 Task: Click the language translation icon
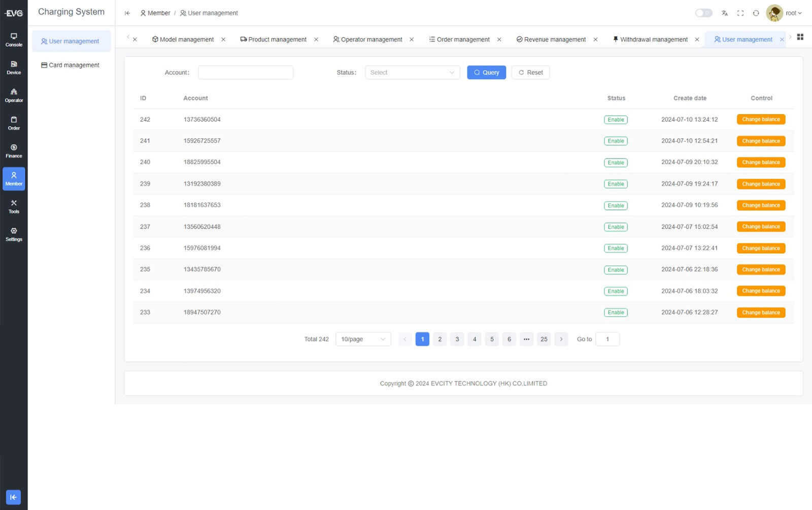725,13
